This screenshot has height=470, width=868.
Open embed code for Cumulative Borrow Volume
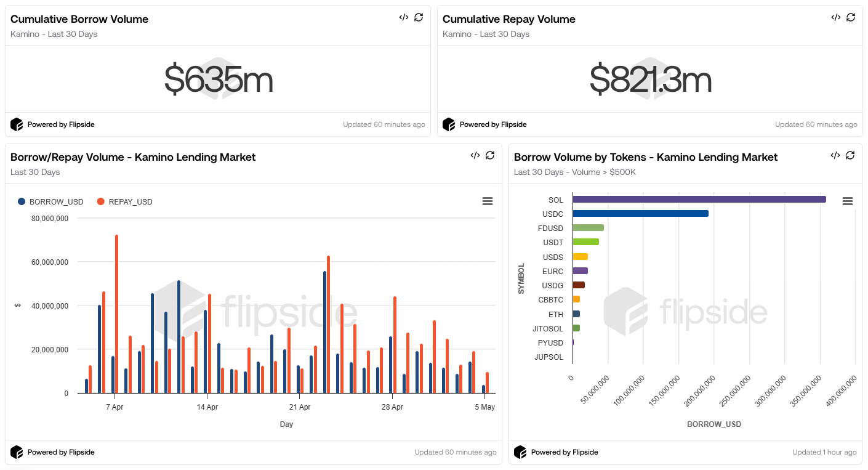403,17
